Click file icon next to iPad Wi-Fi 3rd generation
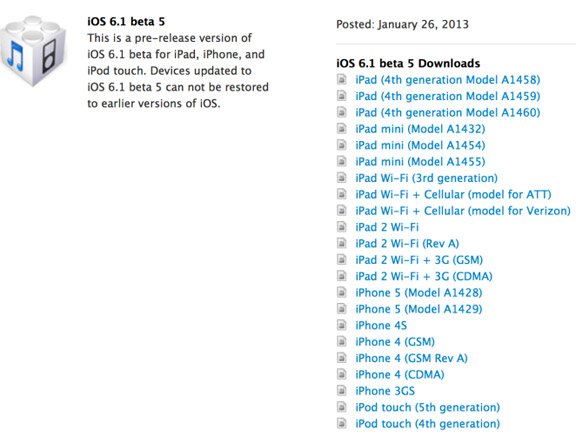576x444 pixels. pyautogui.click(x=342, y=178)
